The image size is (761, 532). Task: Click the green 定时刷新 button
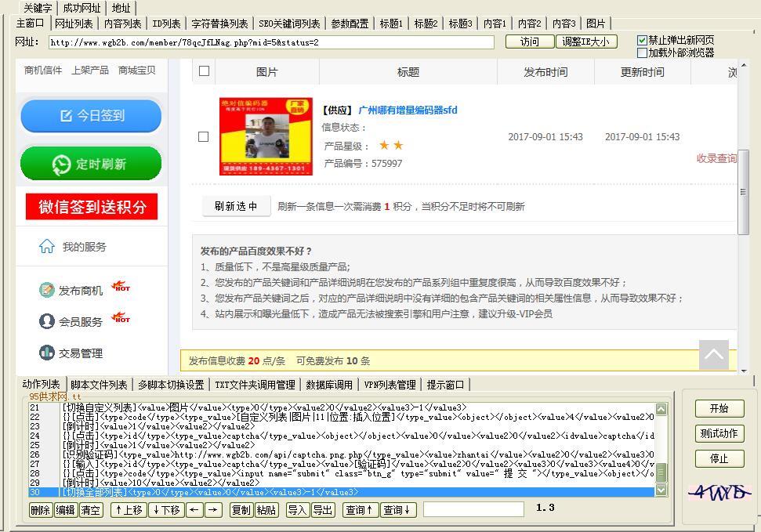click(91, 164)
